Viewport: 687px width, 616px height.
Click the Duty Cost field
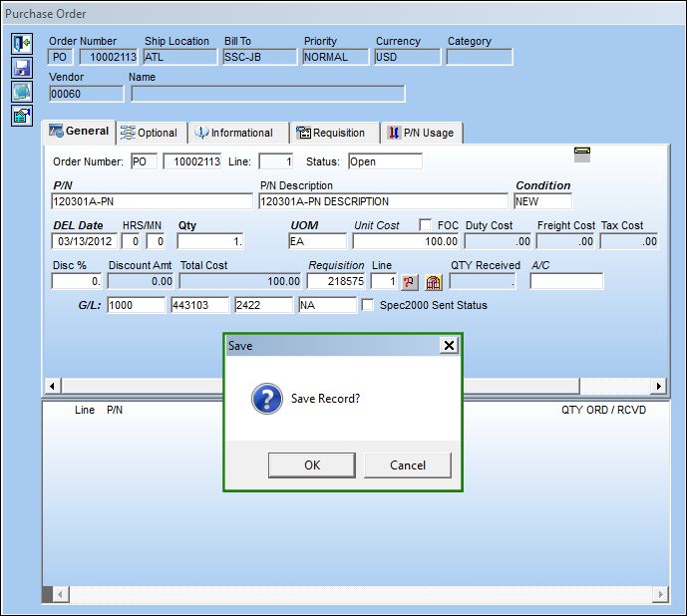[x=499, y=241]
